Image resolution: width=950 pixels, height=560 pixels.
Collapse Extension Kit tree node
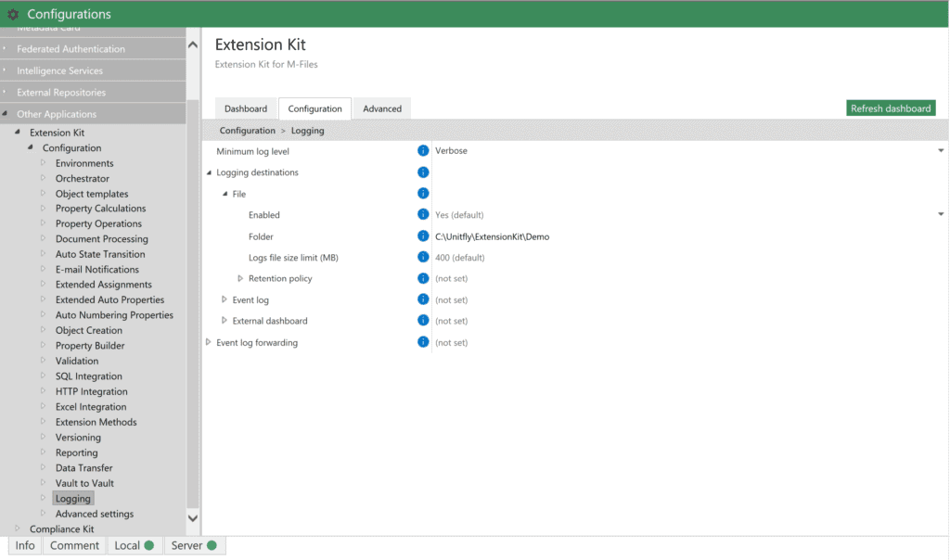(18, 132)
